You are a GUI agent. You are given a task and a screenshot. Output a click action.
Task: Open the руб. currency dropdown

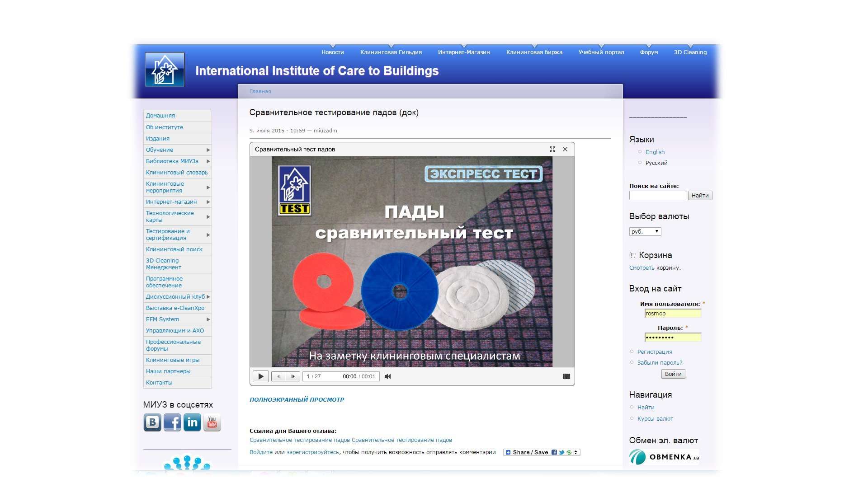click(645, 231)
